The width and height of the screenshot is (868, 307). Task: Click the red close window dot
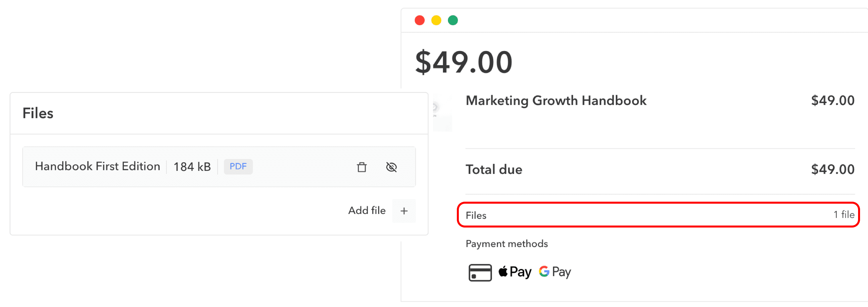(419, 20)
